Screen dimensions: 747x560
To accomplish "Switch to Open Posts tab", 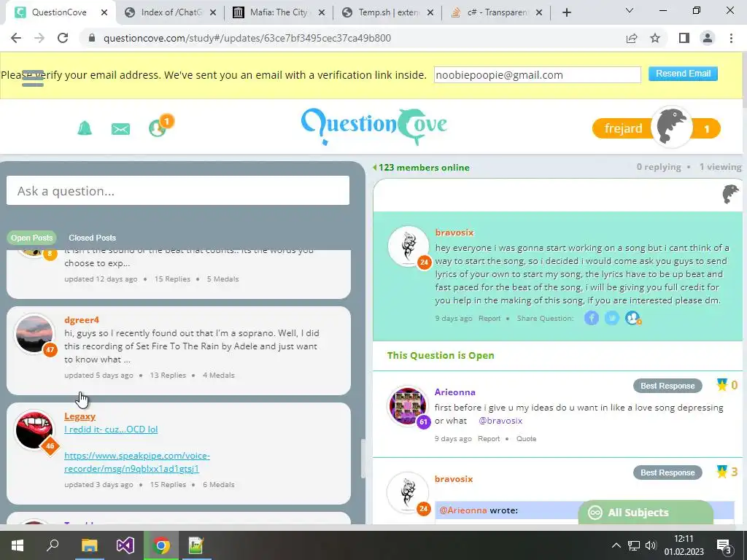I will (x=31, y=238).
